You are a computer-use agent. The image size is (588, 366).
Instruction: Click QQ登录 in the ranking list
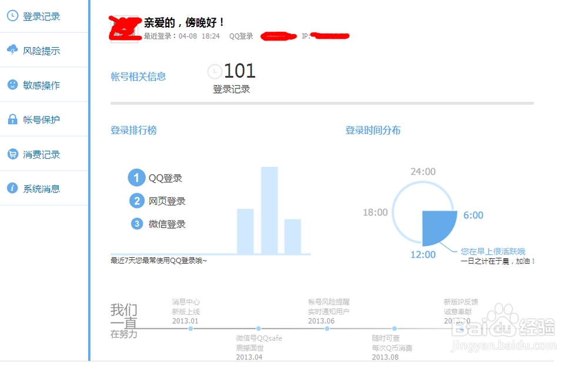click(165, 178)
